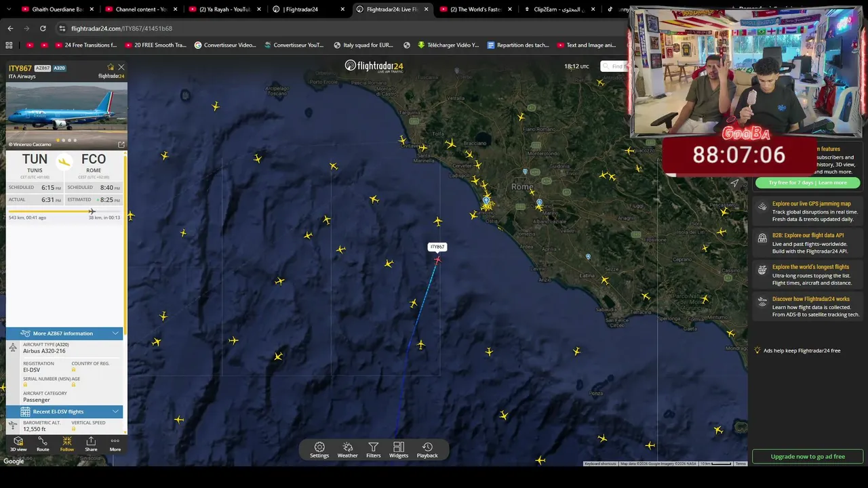This screenshot has height=488, width=868.
Task: Open the Widgets menu
Action: tap(399, 450)
